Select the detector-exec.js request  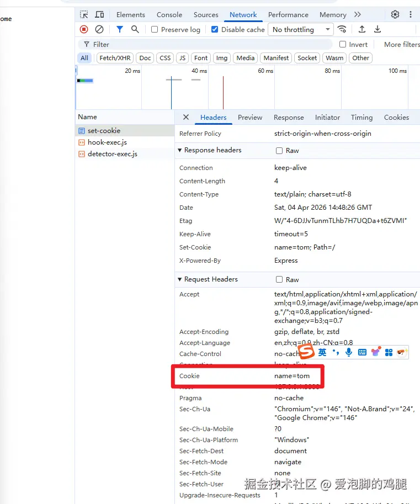[125, 153]
